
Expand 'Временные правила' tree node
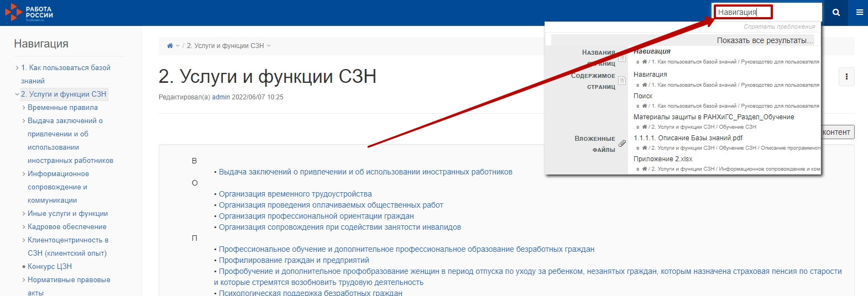point(24,108)
